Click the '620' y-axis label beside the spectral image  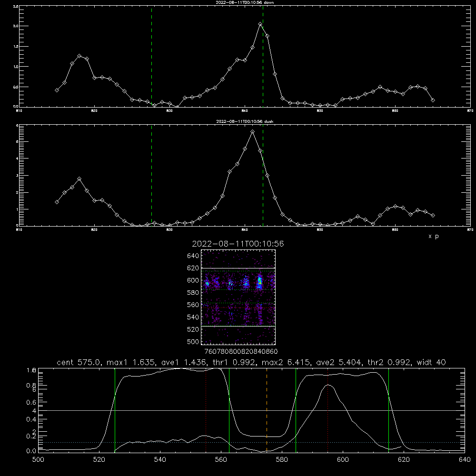(x=193, y=268)
